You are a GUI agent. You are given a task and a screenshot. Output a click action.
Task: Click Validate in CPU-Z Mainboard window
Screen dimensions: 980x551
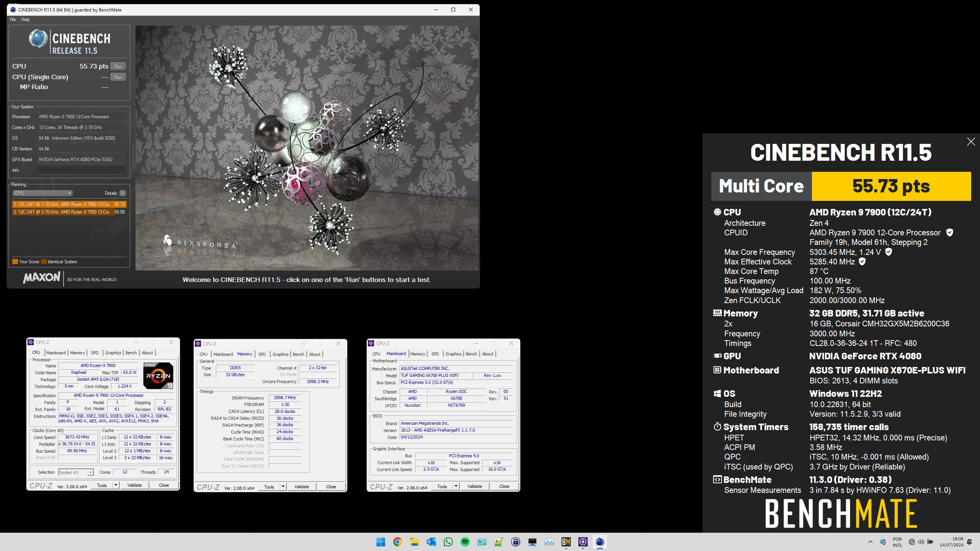(475, 486)
